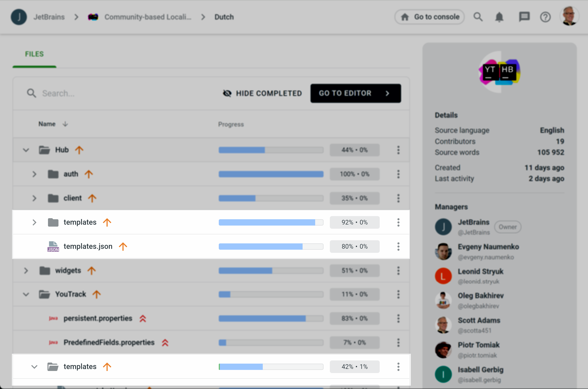The width and height of the screenshot is (588, 389).
Task: Click the JSON file icon beside templates.json
Action: click(x=53, y=246)
